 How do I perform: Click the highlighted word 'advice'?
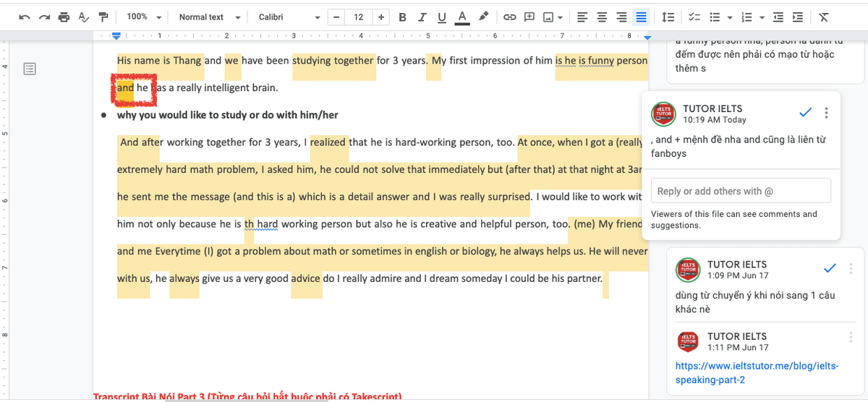305,278
